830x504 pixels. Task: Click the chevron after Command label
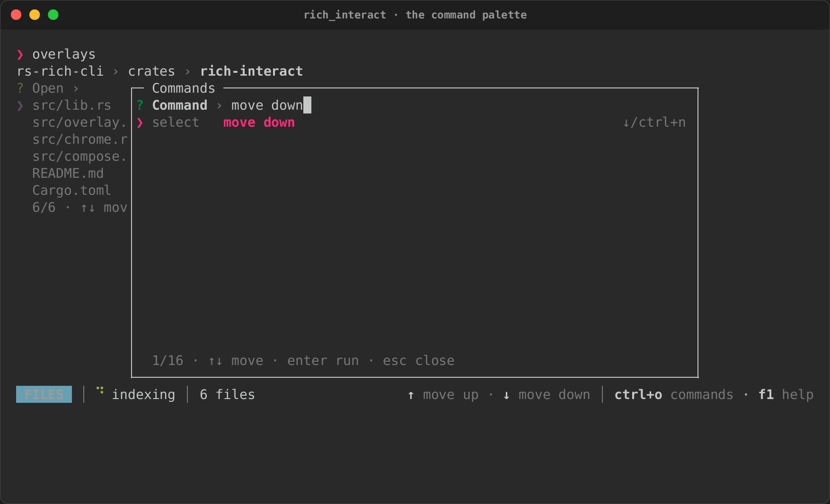coord(219,106)
